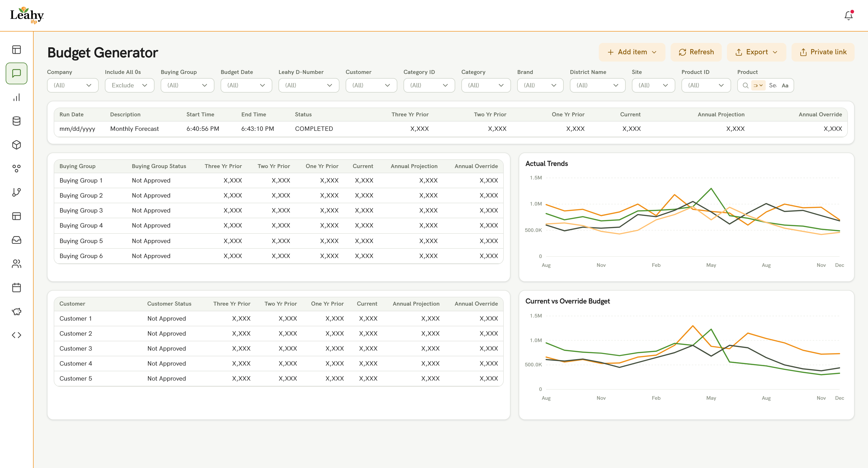
Task: Expand the District Name dropdown
Action: tap(598, 85)
